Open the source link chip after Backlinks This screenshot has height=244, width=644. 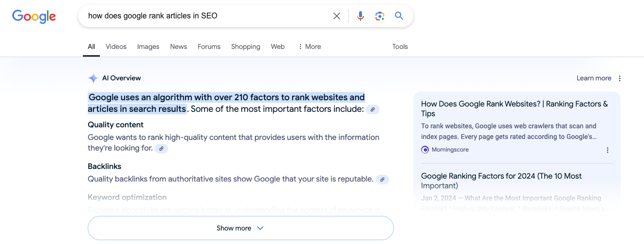[x=382, y=180]
